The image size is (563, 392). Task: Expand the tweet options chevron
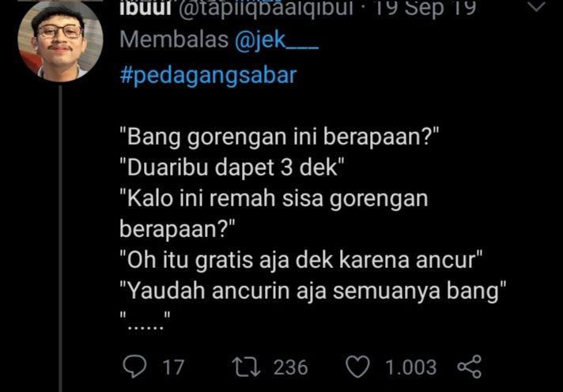538,7
